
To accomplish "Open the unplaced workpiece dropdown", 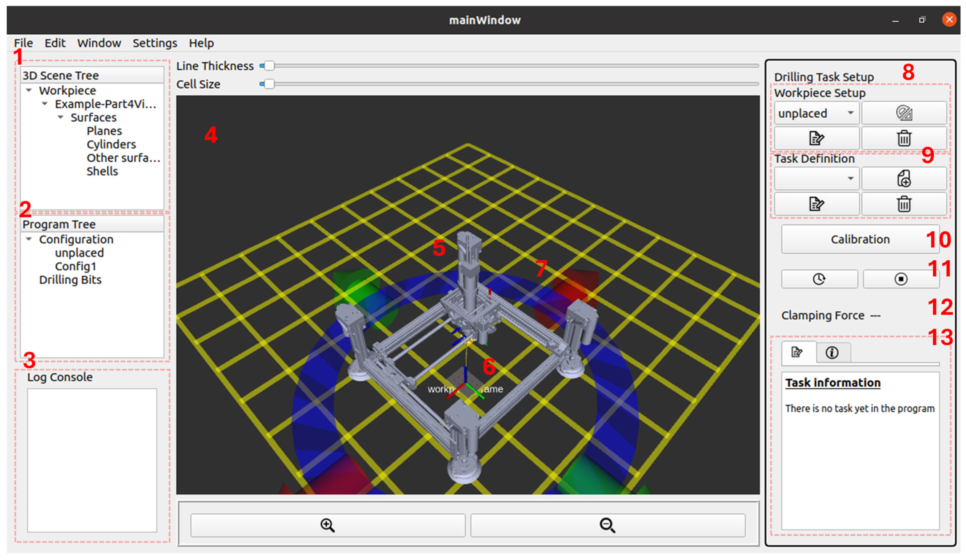I will (816, 113).
